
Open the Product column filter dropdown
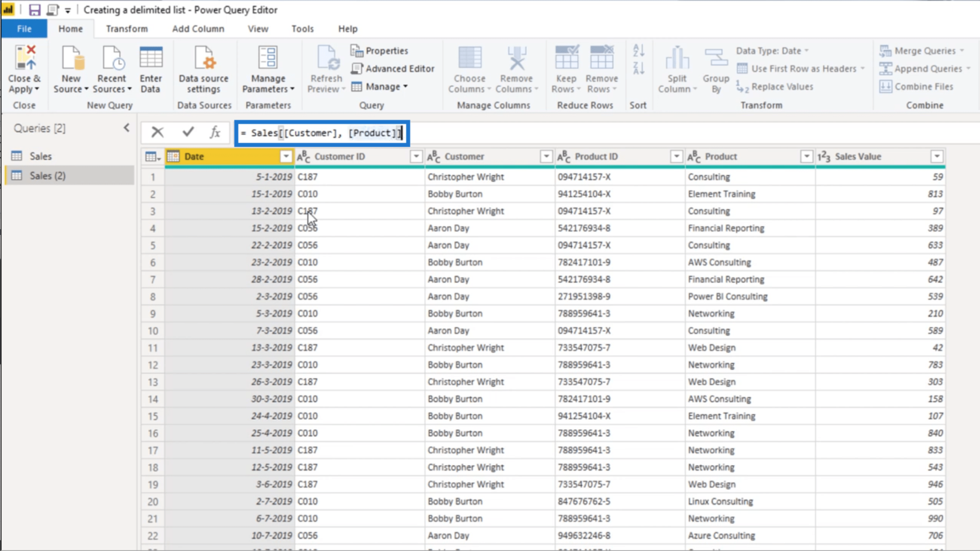[806, 156]
